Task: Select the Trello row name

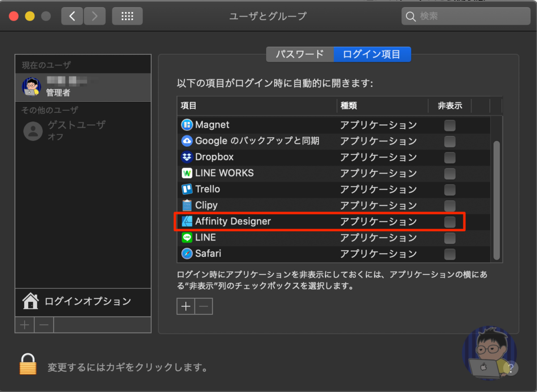Action: click(x=208, y=189)
